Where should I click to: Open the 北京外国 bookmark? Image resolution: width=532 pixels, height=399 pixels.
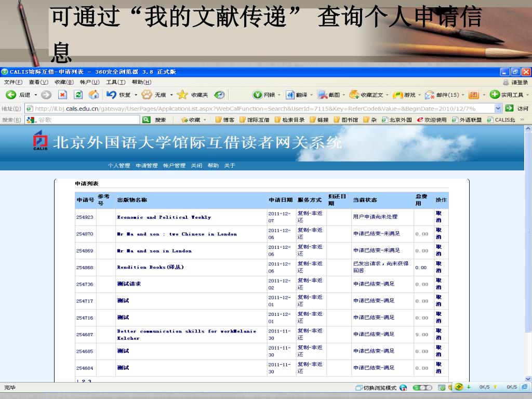(x=397, y=120)
